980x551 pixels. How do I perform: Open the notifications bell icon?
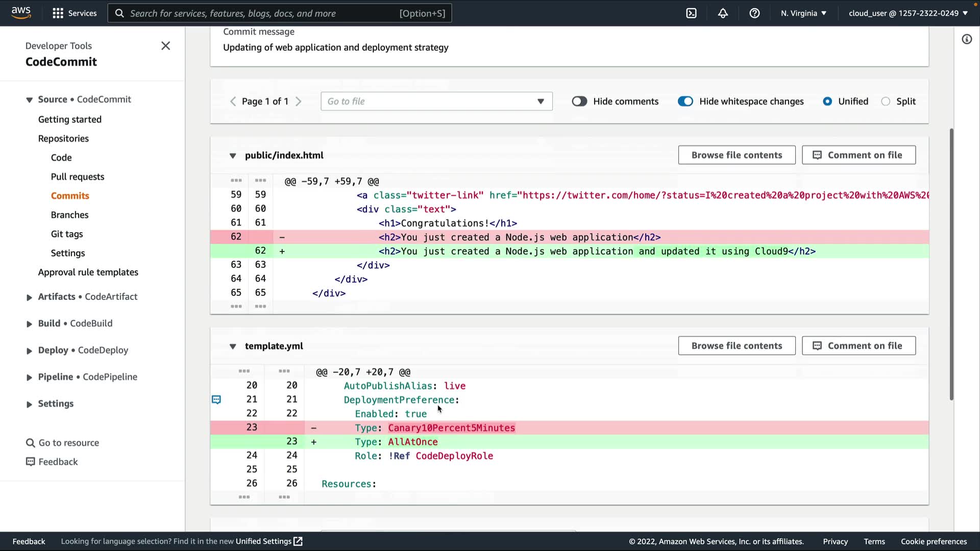coord(723,13)
